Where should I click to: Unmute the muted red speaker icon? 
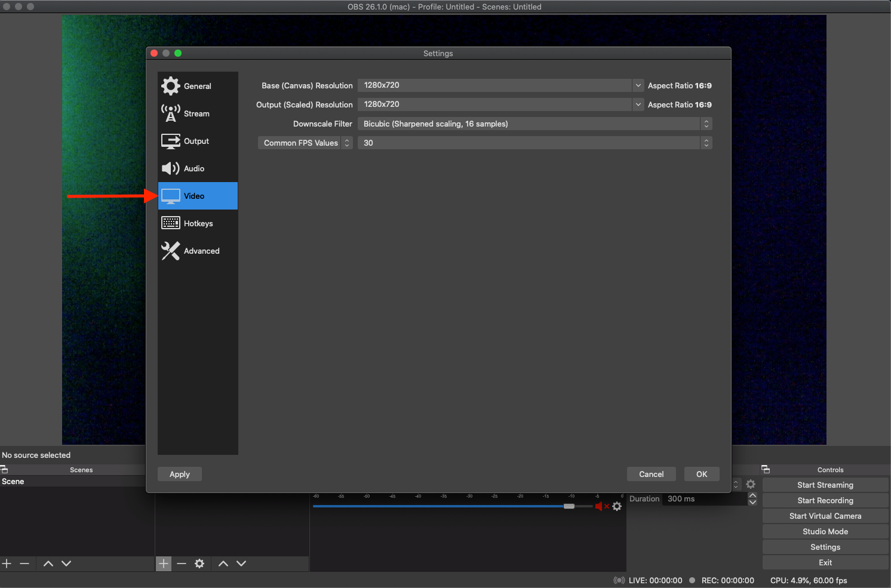[599, 506]
